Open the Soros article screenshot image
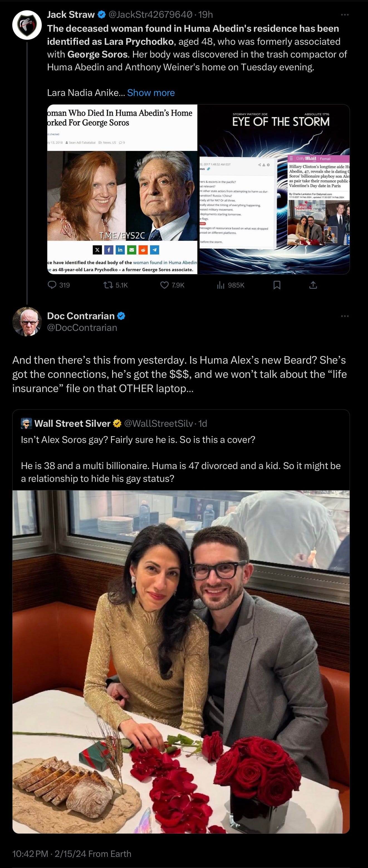Viewport: 368px width, 868px height. pyautogui.click(x=122, y=189)
